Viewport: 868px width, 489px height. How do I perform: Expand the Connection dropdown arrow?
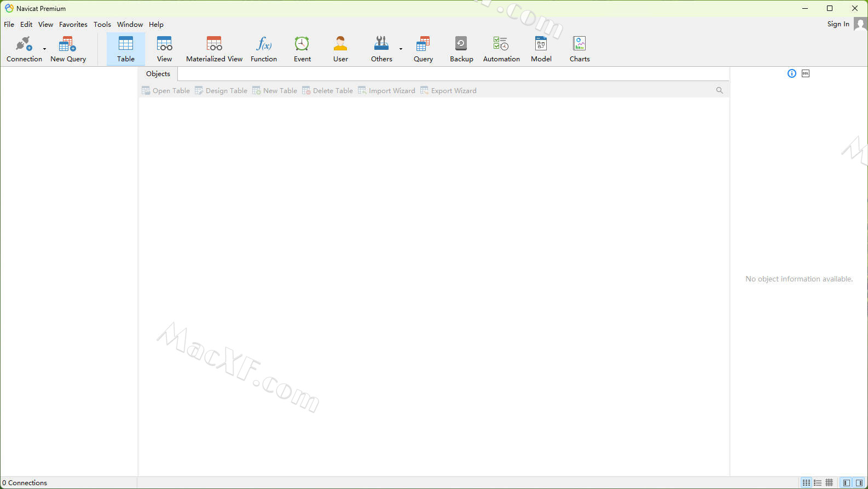coord(45,49)
